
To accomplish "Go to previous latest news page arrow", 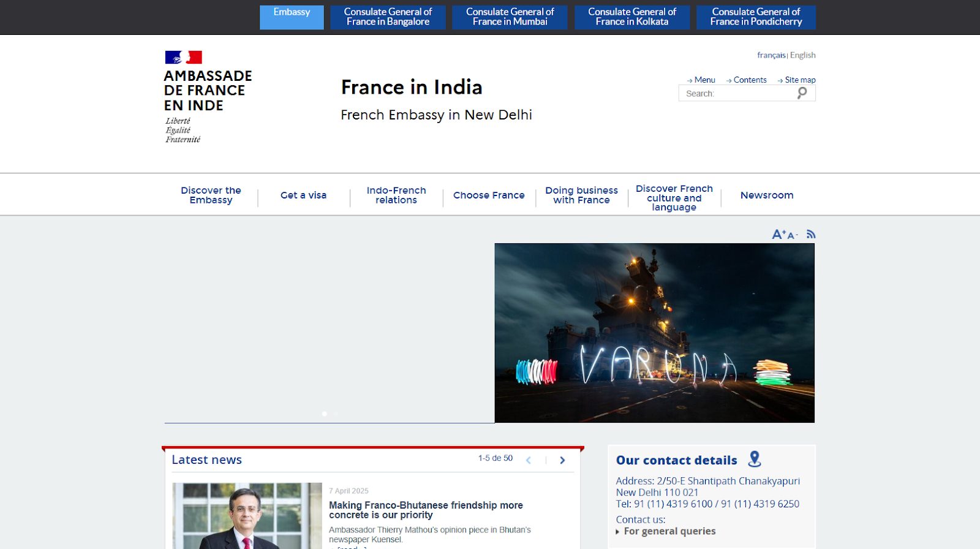I will (529, 460).
